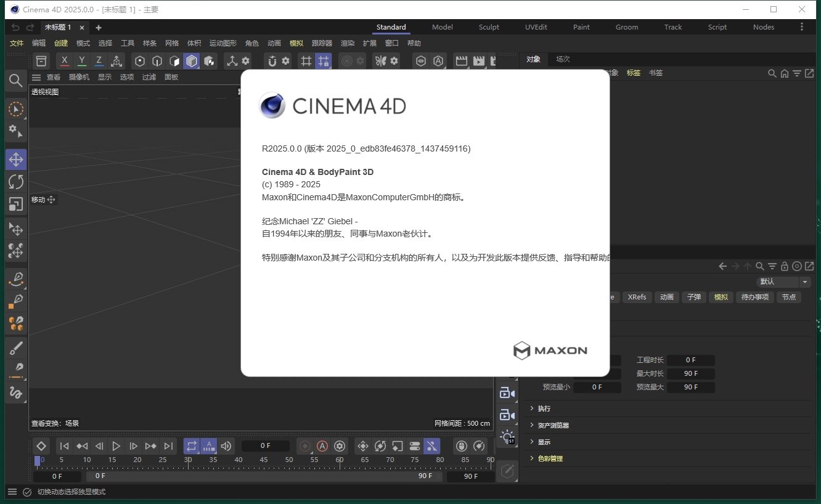The height and width of the screenshot is (504, 821).
Task: Open the 创建 menu
Action: coord(60,43)
